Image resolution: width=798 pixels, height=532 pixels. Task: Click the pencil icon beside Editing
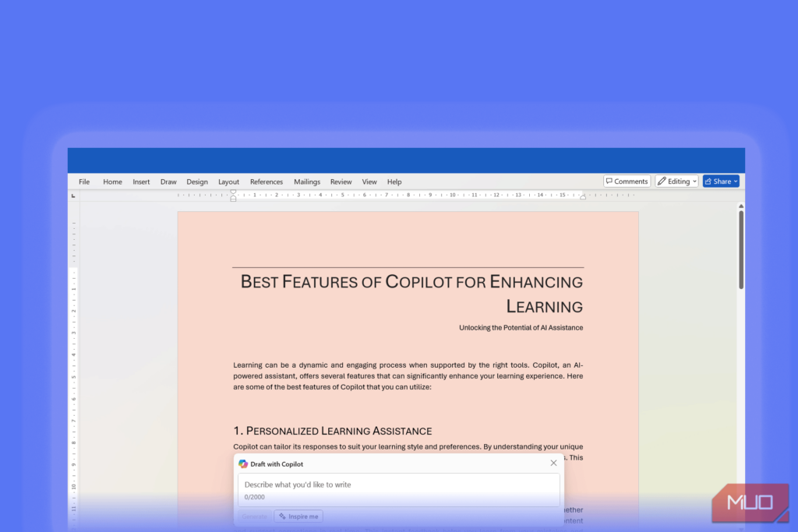pos(662,181)
